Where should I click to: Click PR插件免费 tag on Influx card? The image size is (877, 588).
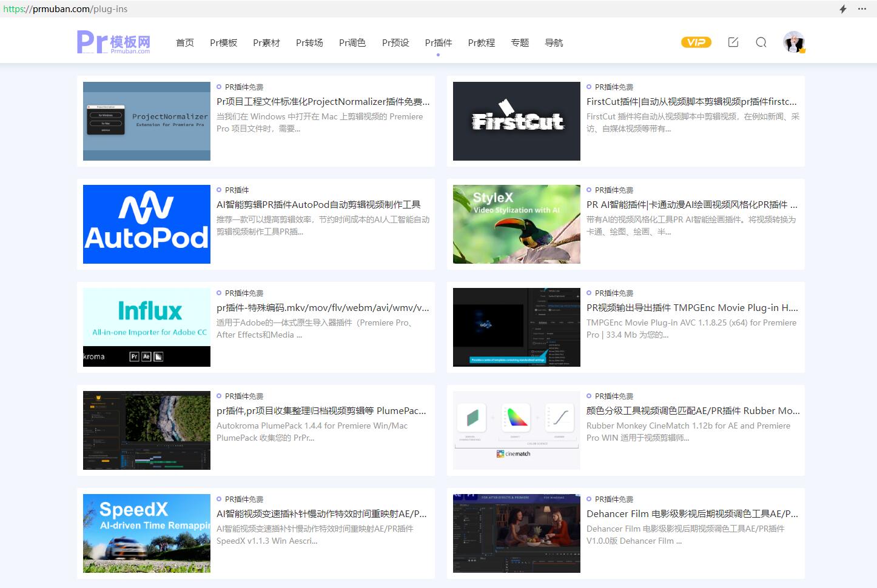pyautogui.click(x=244, y=293)
